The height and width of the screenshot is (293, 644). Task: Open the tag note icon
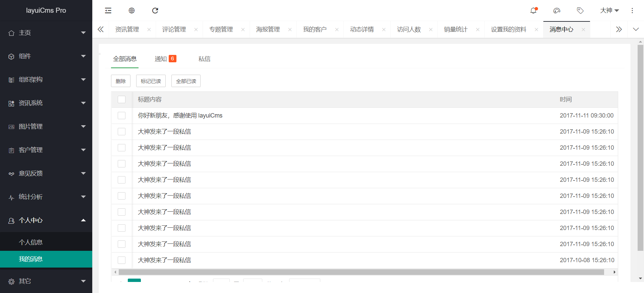[580, 10]
